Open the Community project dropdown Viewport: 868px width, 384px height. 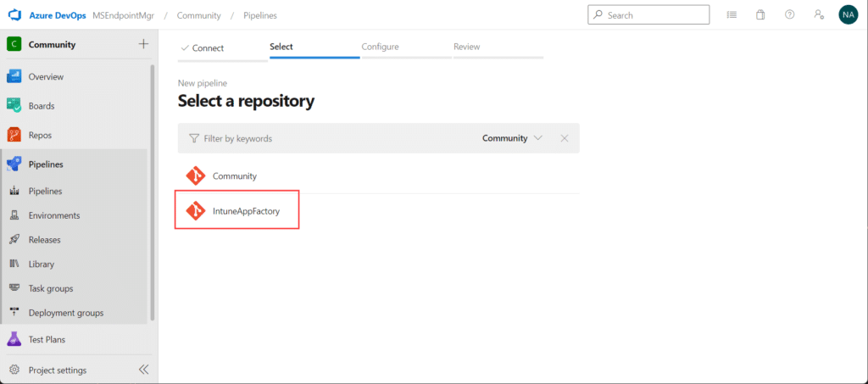click(512, 138)
